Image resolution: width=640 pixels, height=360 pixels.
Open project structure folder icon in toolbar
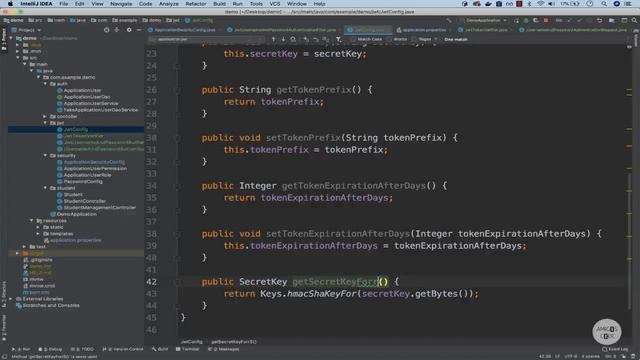[x=612, y=20]
